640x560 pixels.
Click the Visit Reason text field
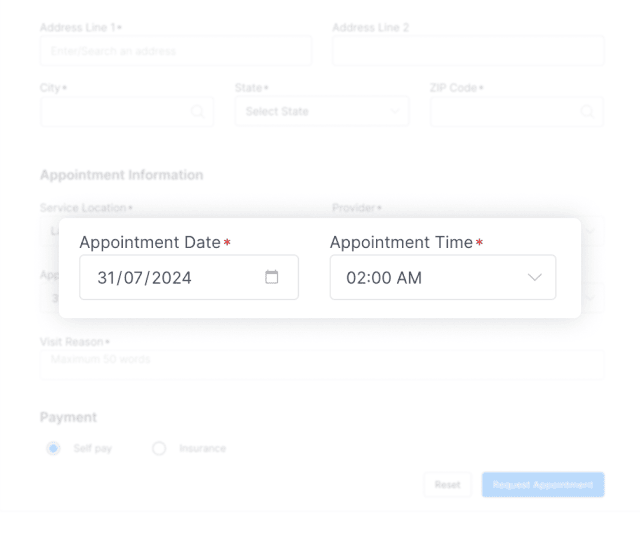(321, 364)
